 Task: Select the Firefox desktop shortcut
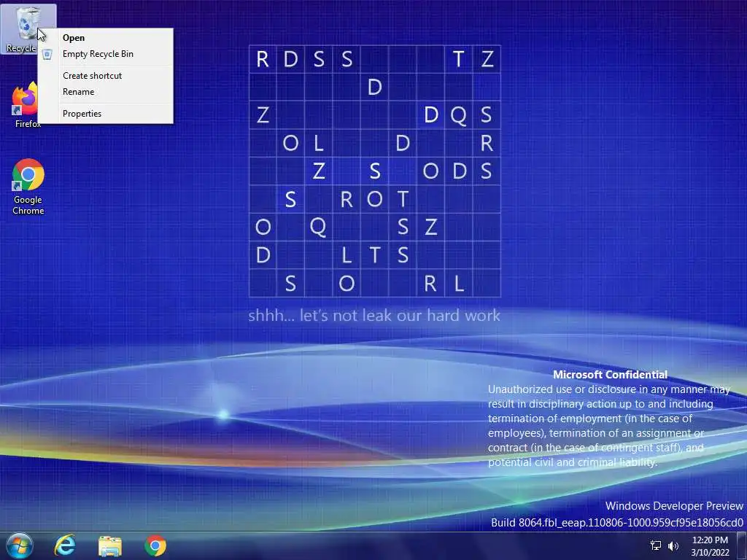(26, 105)
